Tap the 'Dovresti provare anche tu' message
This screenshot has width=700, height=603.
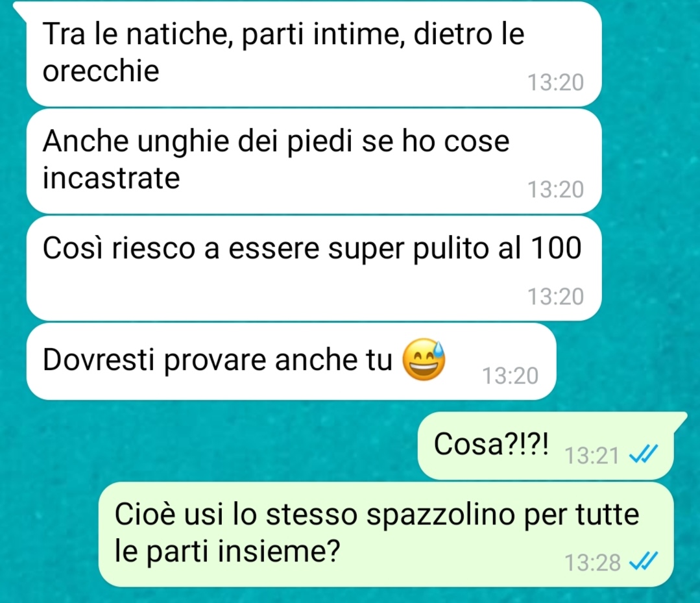pos(291,362)
